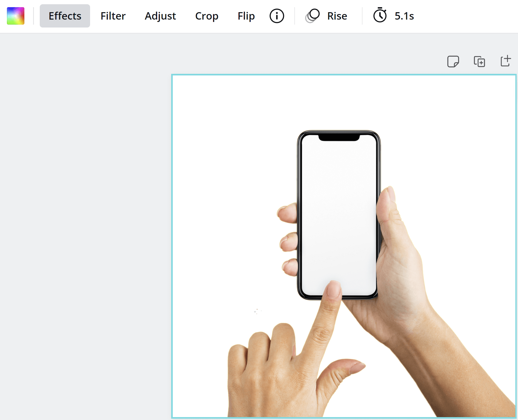The width and height of the screenshot is (518, 420).
Task: Edit the 5.1s page duration
Action: coord(404,16)
